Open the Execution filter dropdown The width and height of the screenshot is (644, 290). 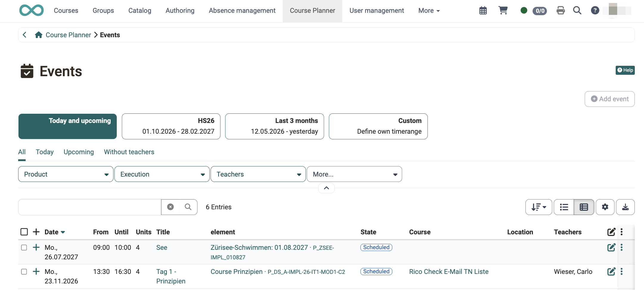(x=162, y=174)
